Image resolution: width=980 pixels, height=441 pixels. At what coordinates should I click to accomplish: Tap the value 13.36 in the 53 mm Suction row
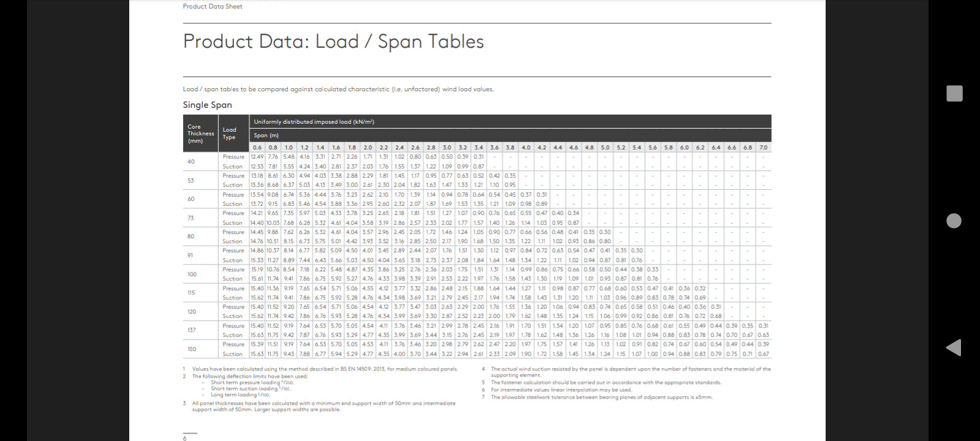point(257,185)
